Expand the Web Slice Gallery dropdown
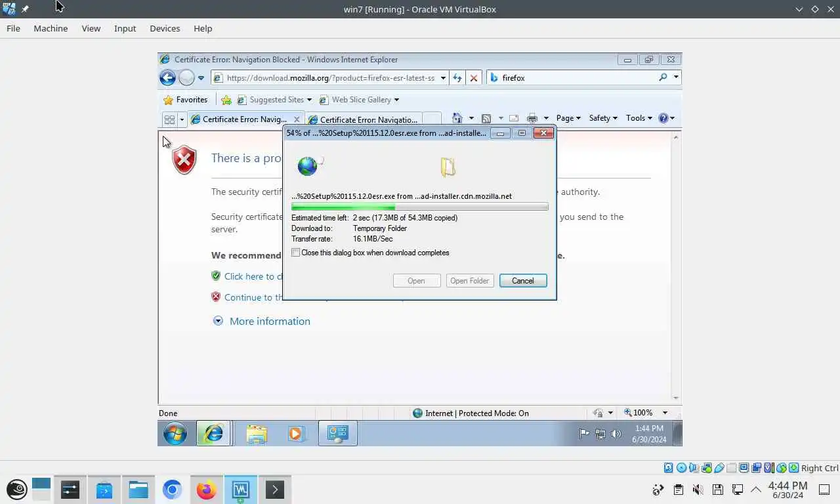This screenshot has width=840, height=504. tap(396, 100)
